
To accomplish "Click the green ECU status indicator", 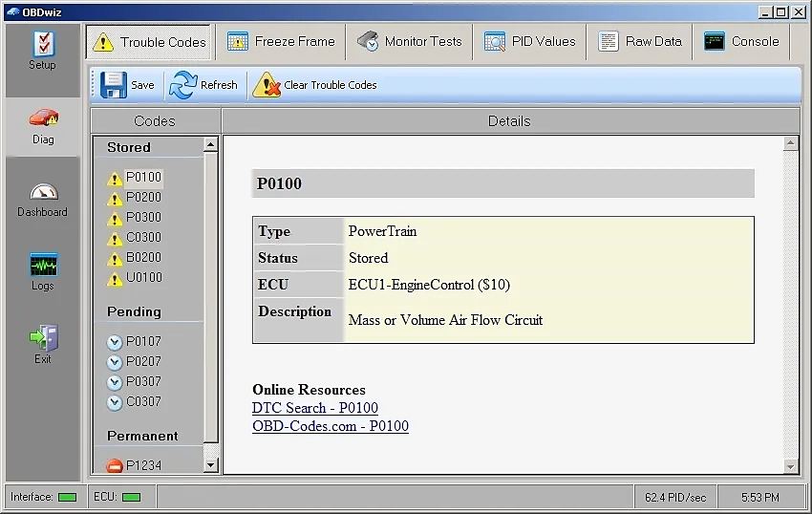I will point(131,498).
